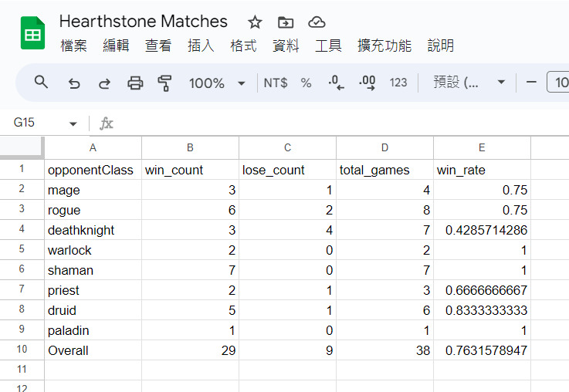Open the move-to-folder icon

[286, 22]
